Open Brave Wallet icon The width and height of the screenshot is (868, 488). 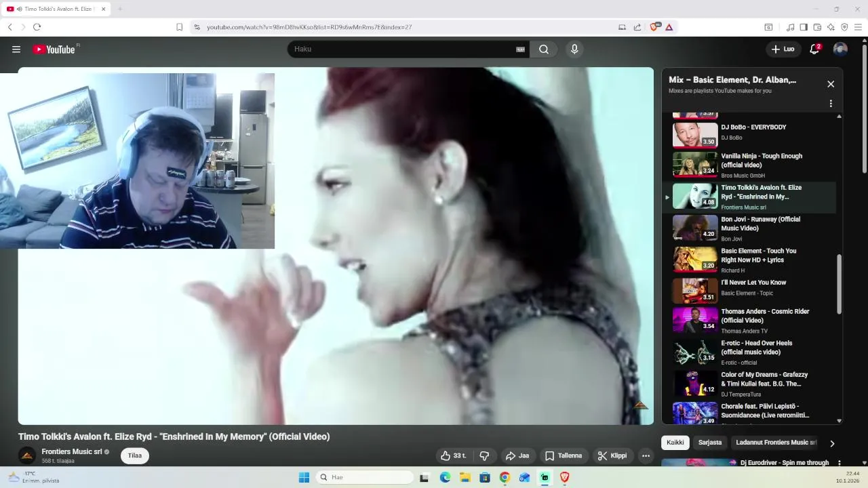tap(817, 27)
